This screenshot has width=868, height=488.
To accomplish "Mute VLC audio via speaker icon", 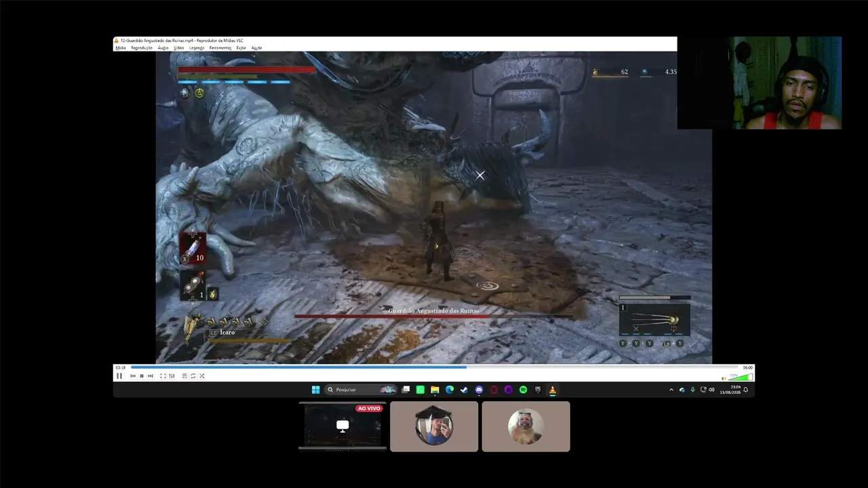I will click(x=724, y=378).
